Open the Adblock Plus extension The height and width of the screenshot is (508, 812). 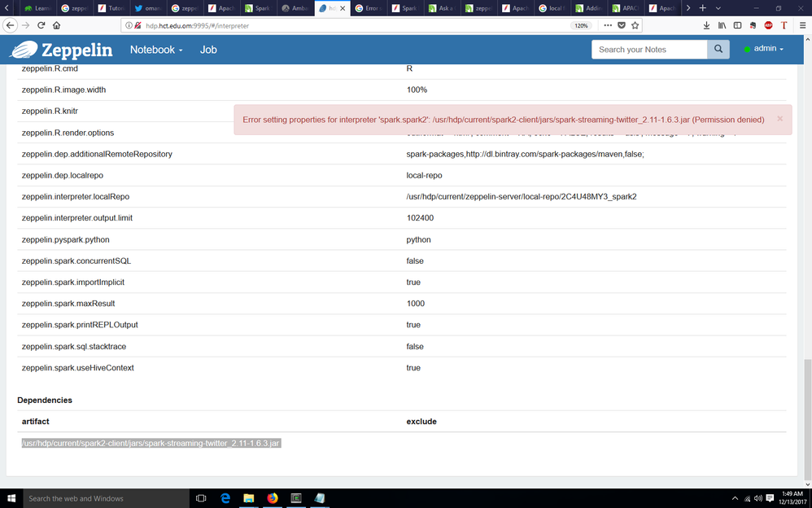click(769, 25)
